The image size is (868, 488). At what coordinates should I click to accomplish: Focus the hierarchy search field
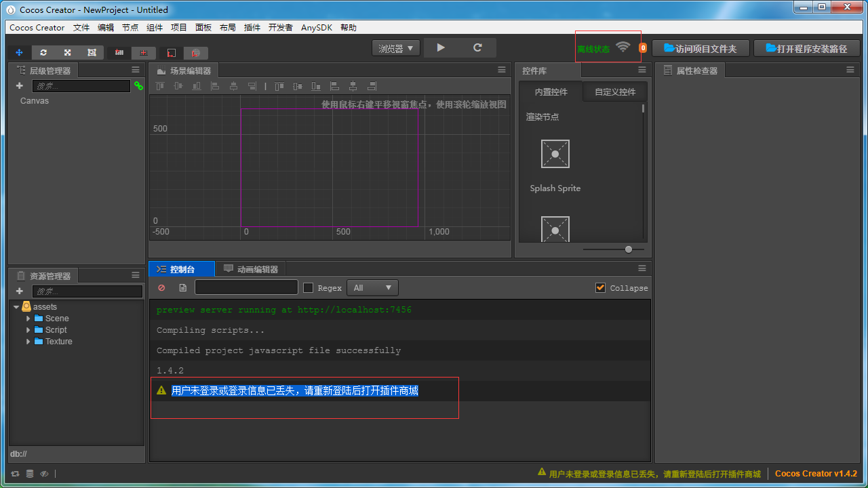(81, 86)
